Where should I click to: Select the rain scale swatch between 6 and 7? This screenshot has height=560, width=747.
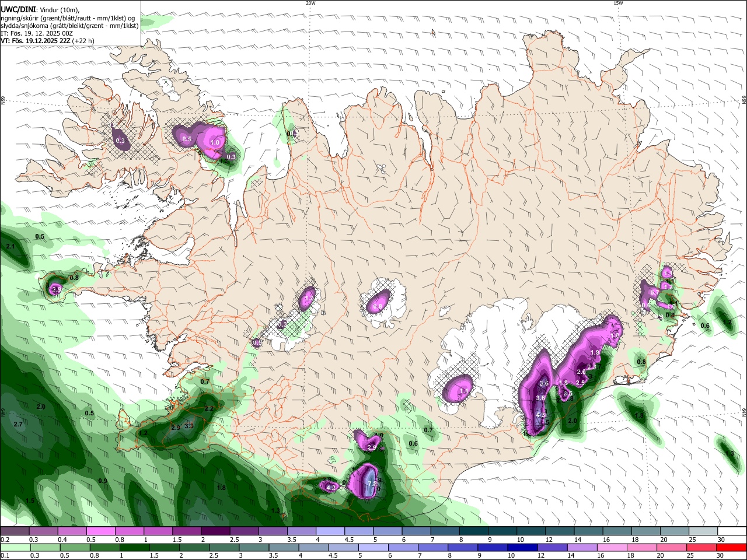[x=403, y=548]
